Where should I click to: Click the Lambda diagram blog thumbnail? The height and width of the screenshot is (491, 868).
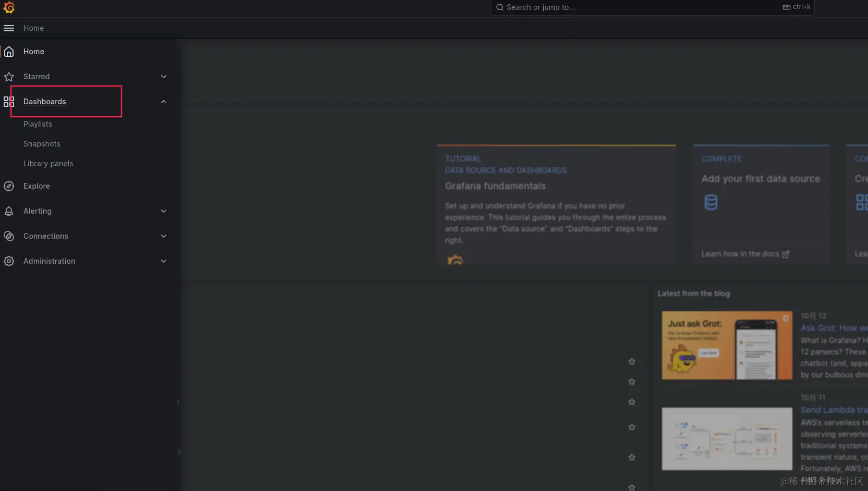[x=727, y=439]
